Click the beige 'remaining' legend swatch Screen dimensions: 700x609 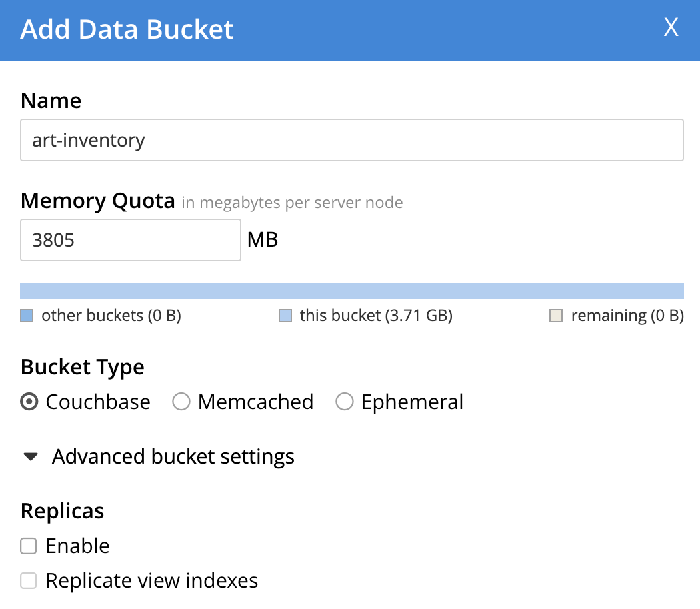point(557,315)
